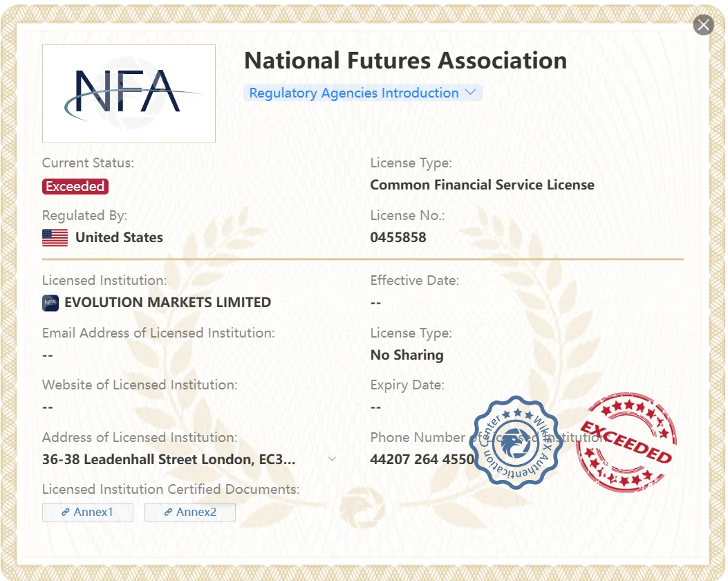Click the EVOLUTION MARKETS LIMITED name
Image resolution: width=728 pixels, height=581 pixels.
167,302
